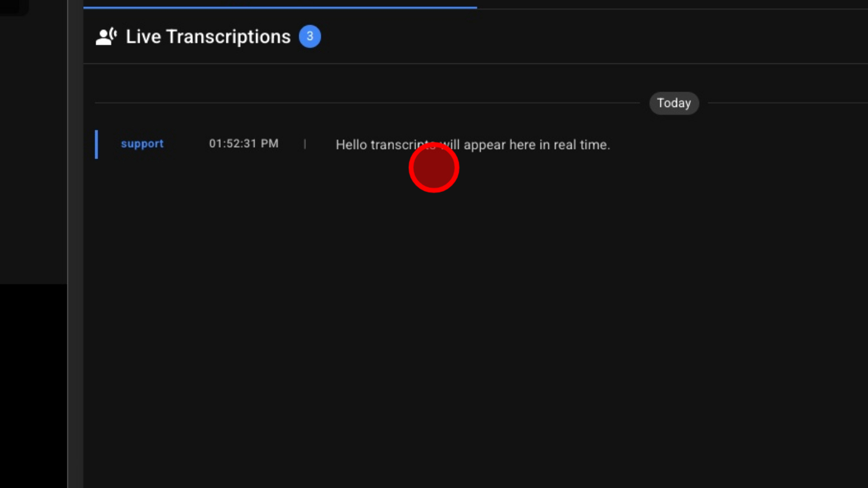Click the word Hello in the transcript
Screen dimensions: 868x488
[351, 145]
